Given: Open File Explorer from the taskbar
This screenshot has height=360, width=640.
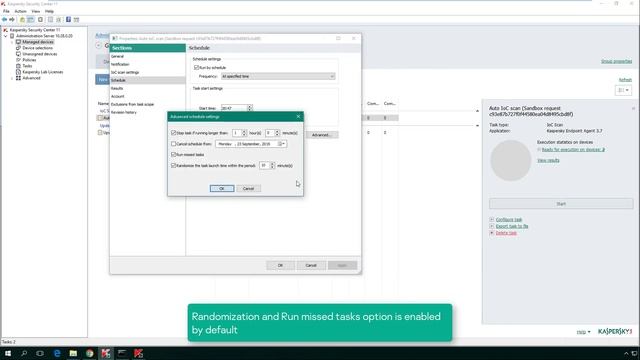Looking at the screenshot, I should coord(73,353).
